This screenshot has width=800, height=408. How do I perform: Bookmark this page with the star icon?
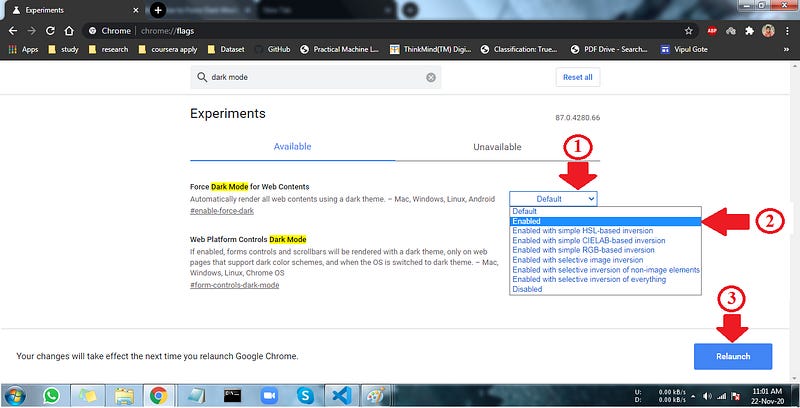689,31
